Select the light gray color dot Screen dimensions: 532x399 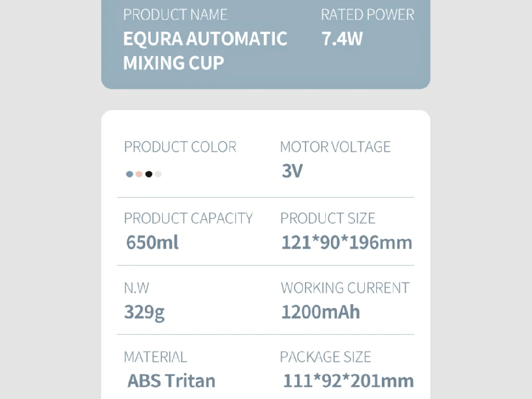(158, 174)
